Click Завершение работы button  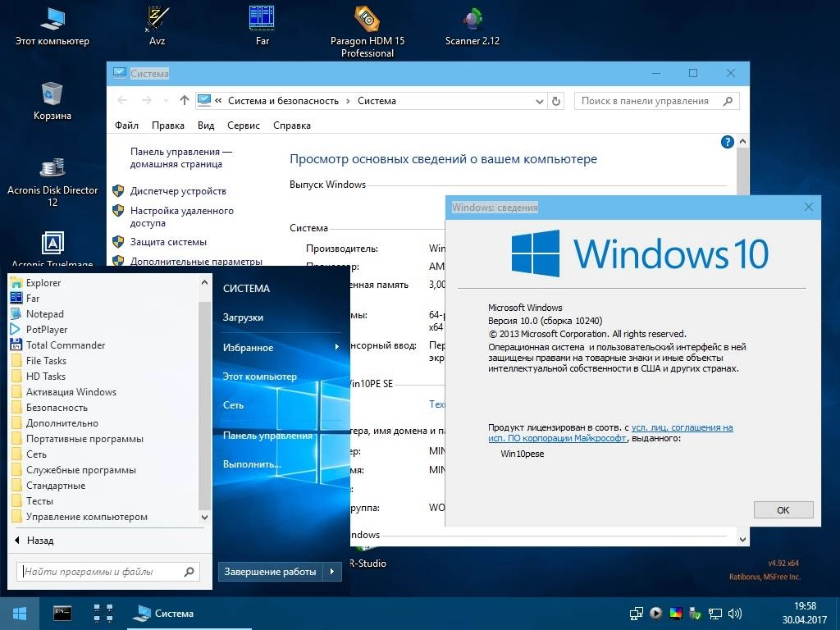271,572
